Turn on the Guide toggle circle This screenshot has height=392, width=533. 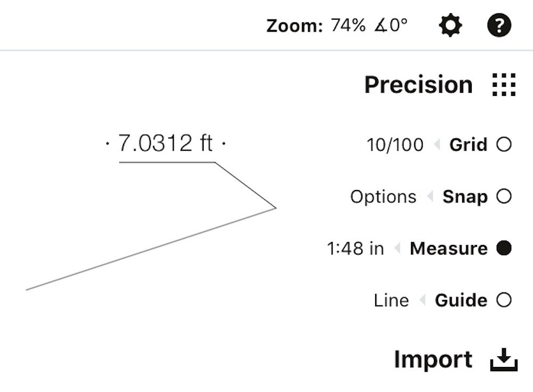504,300
